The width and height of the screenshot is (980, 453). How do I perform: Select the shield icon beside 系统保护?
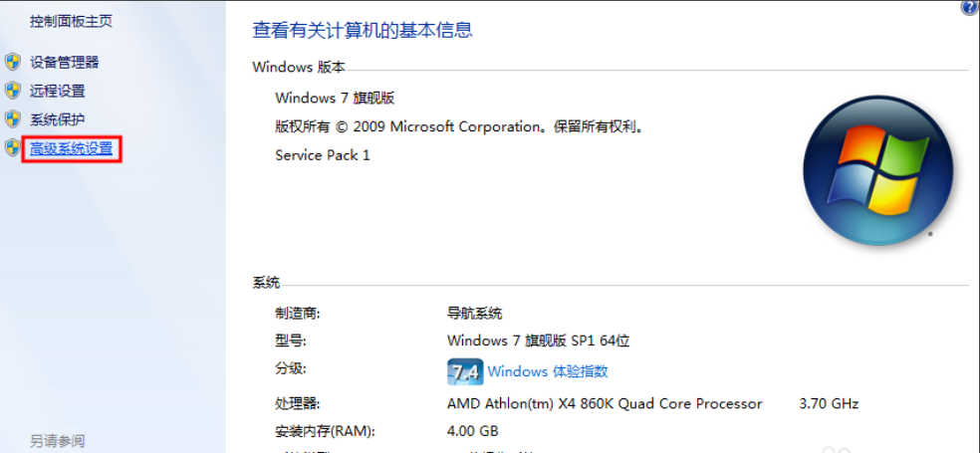(x=13, y=119)
